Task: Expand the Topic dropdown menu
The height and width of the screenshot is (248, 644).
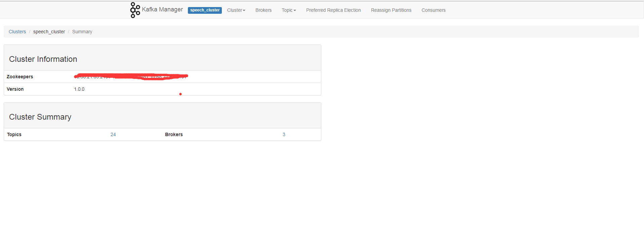Action: coord(289,10)
